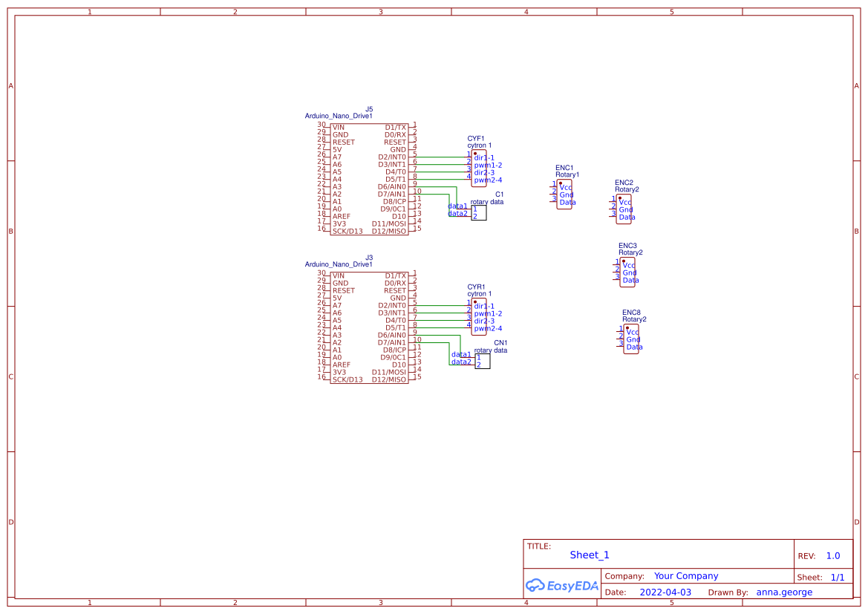Image resolution: width=868 pixels, height=614 pixels.
Task: Click the Sheet_1 title text
Action: coord(589,555)
